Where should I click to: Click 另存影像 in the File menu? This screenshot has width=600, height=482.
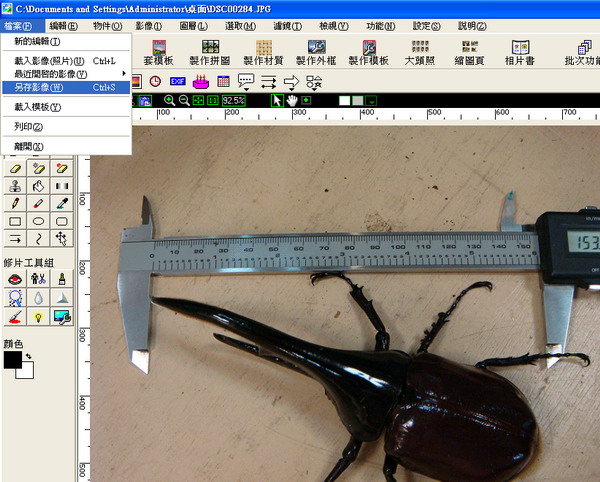point(38,88)
